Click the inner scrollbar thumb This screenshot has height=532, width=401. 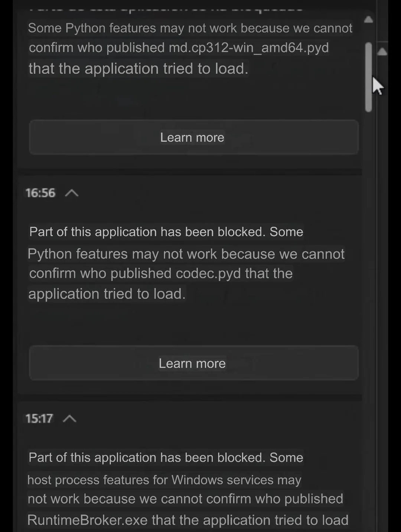point(368,77)
